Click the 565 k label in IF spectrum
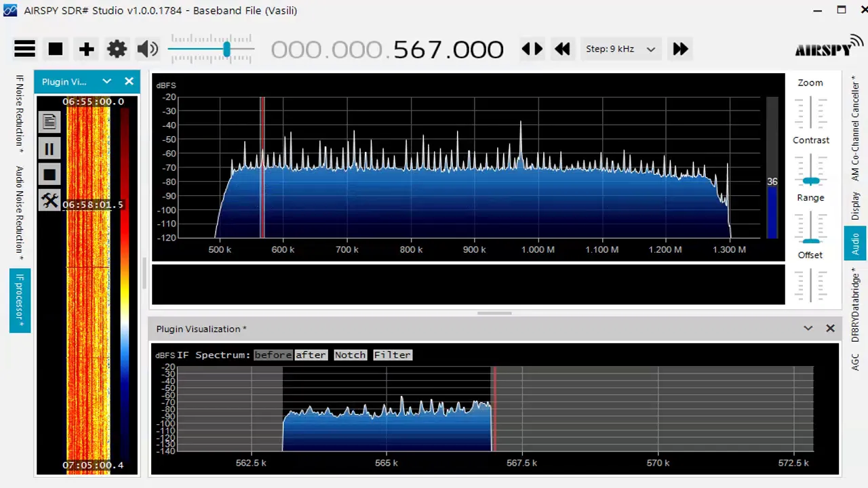This screenshot has width=868, height=488. (x=387, y=463)
